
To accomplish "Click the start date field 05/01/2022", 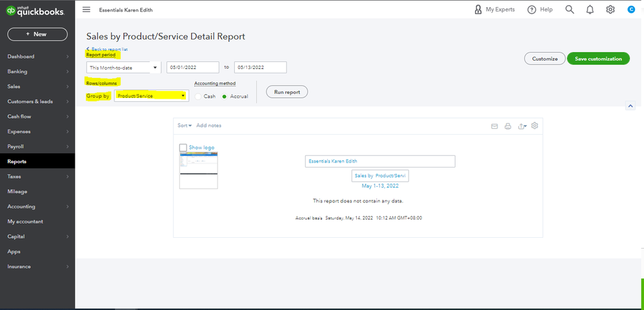I will point(193,68).
